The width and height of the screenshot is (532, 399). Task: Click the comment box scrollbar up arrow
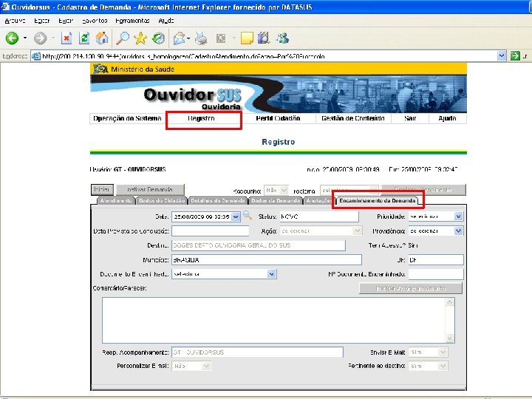(x=450, y=302)
